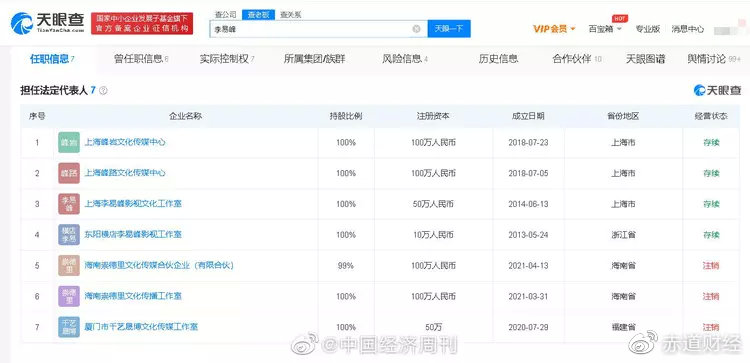Switch search mode to 查关系
The width and height of the screenshot is (750, 363).
(x=291, y=15)
